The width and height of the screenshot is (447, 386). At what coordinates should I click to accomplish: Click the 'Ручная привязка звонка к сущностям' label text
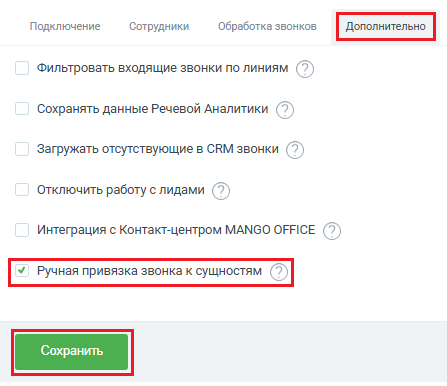pos(149,271)
